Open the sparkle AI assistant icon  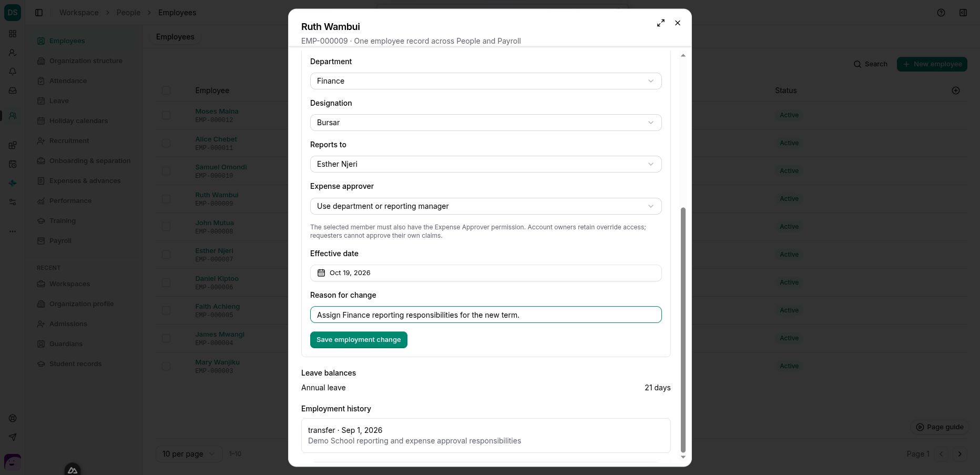(13, 183)
